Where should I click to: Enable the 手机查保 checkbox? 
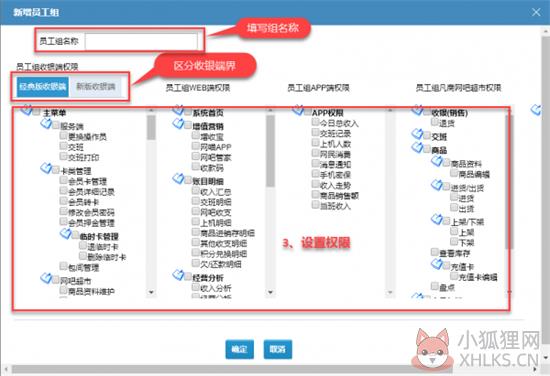tap(315, 173)
